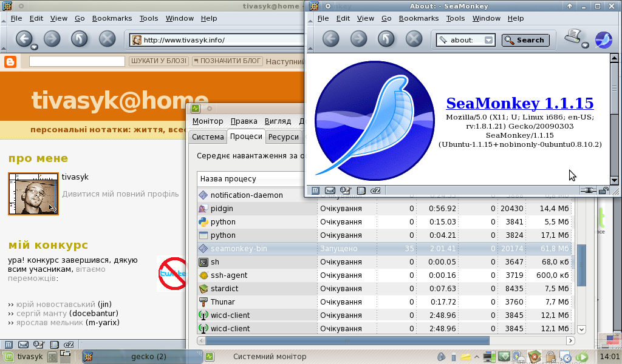Open the about: URL history dropdown

[x=489, y=40]
